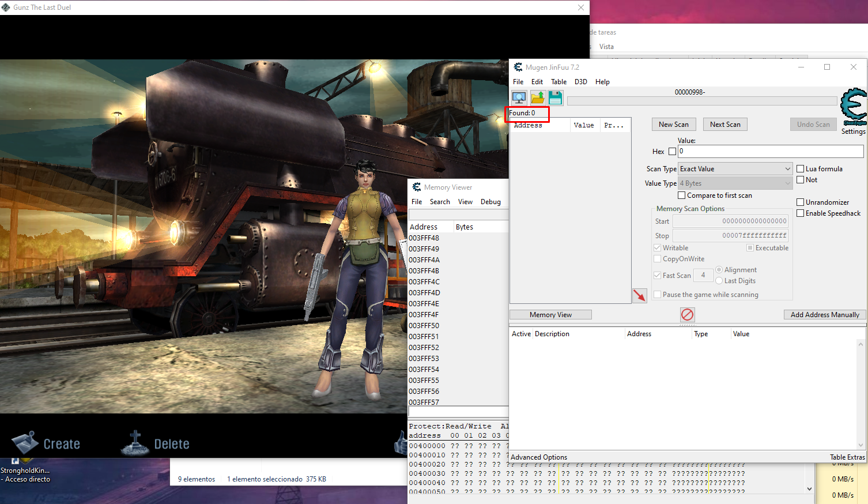Tick the Lua formula checkbox

coord(800,169)
